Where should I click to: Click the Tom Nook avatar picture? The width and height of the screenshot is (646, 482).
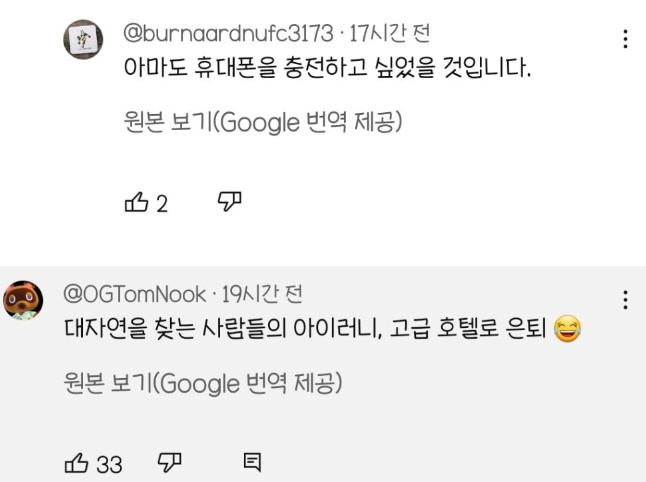coord(24,301)
